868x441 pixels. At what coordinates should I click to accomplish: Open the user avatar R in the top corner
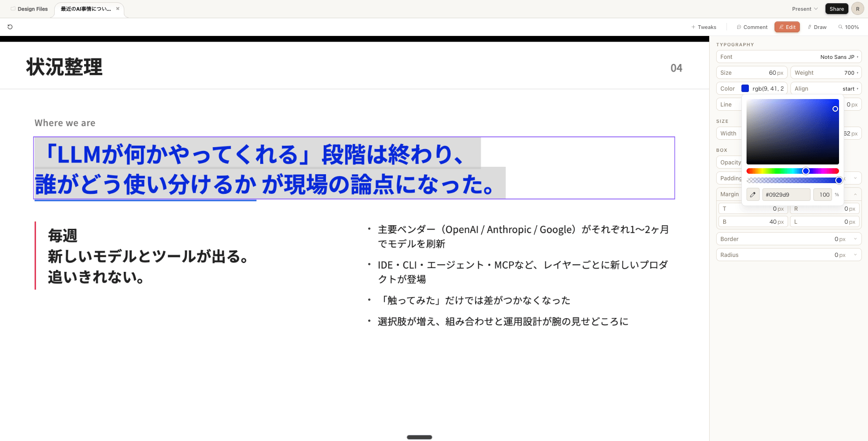tap(858, 8)
